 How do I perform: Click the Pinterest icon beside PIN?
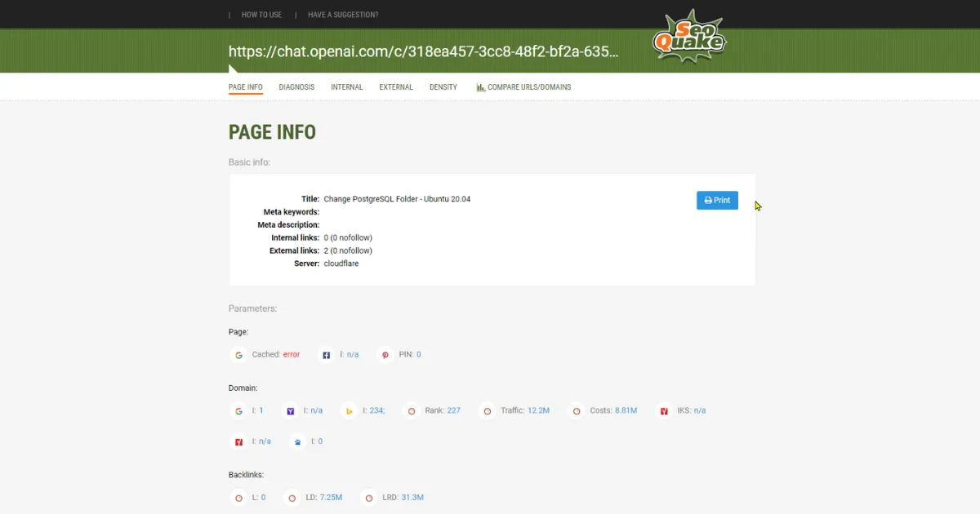(386, 355)
